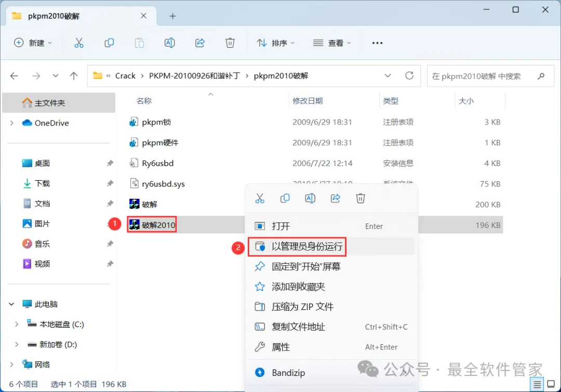Click PKPM-20100926和谐补丁 in the breadcrumb
The width and height of the screenshot is (561, 392).
194,76
